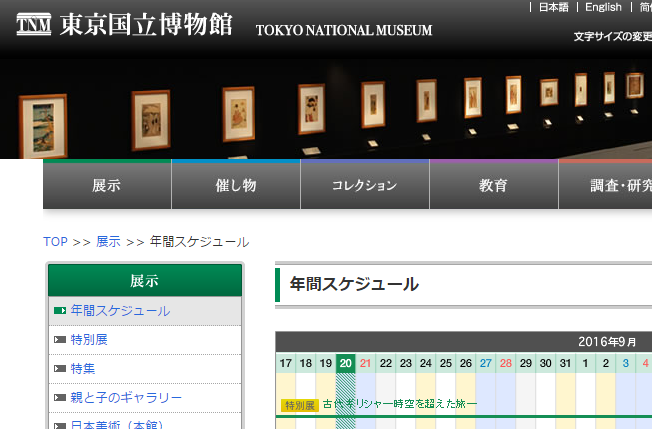The width and height of the screenshot is (652, 429).
Task: Open the コレクション navigation tab
Action: tap(365, 185)
